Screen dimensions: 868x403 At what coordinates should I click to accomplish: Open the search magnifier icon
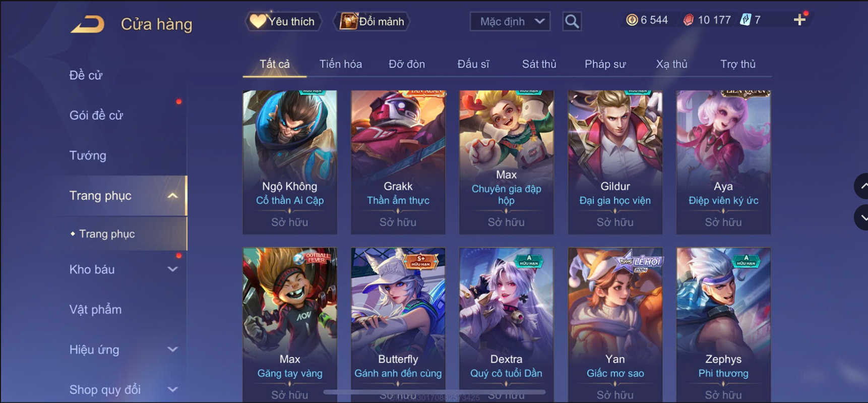(572, 21)
